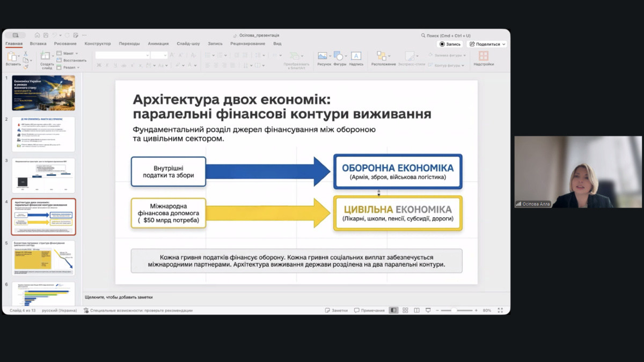Switch to slide sorter view

[x=405, y=311]
